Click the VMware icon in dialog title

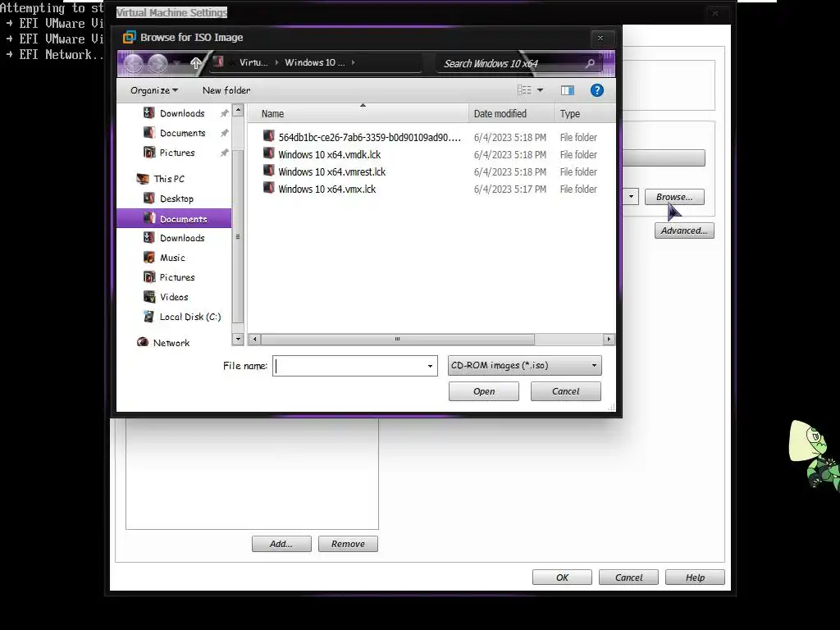(x=129, y=37)
